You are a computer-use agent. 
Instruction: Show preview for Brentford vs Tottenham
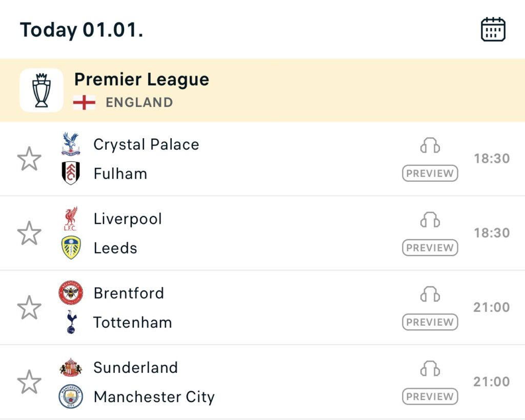430,322
